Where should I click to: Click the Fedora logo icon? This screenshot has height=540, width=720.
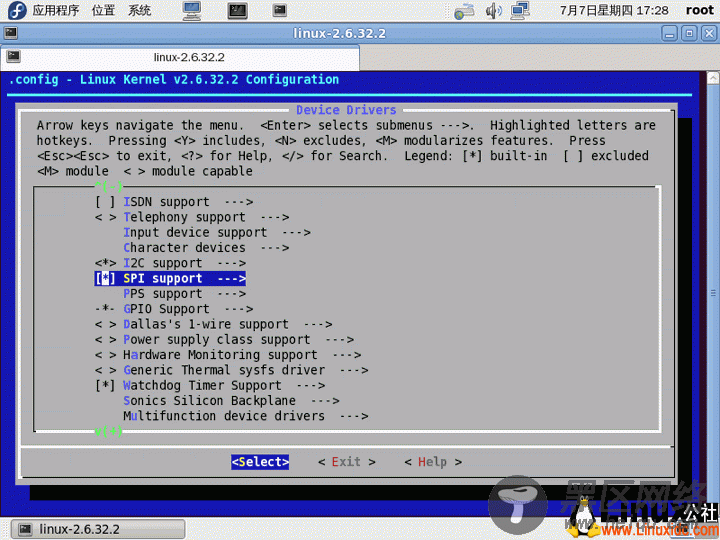point(17,10)
